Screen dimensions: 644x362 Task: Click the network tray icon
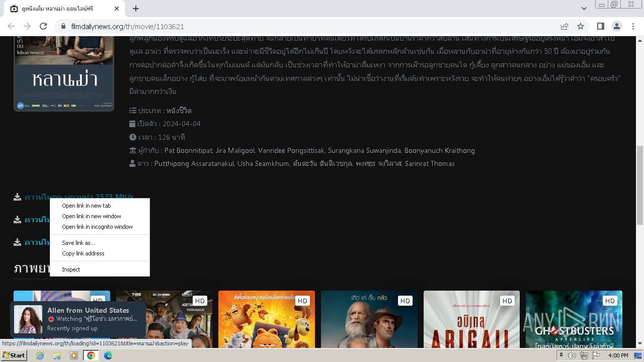point(584,355)
